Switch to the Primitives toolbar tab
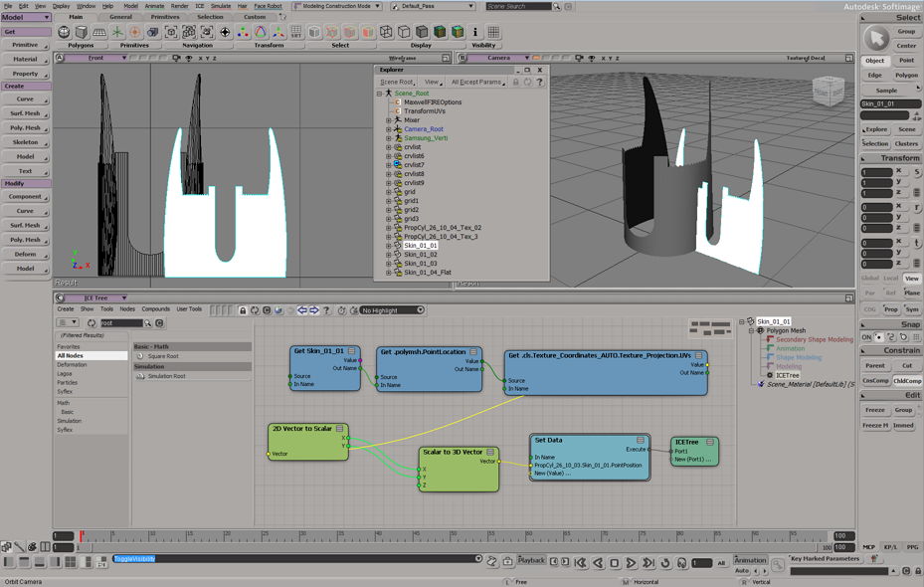This screenshot has height=587, width=924. pos(165,17)
